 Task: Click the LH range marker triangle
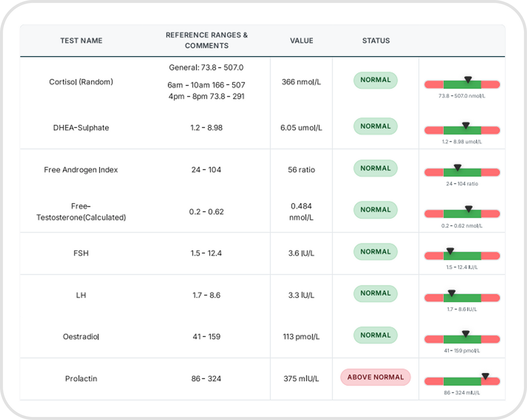pyautogui.click(x=451, y=293)
